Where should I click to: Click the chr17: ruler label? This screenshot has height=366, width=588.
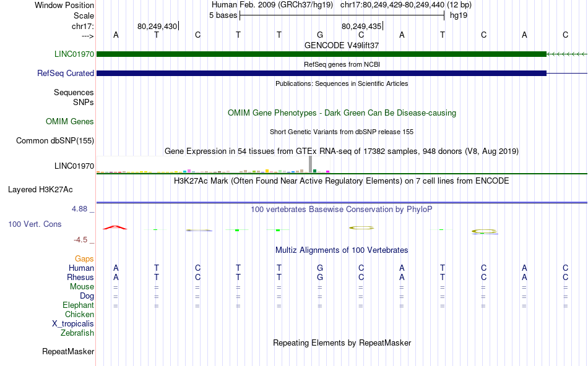(x=83, y=26)
